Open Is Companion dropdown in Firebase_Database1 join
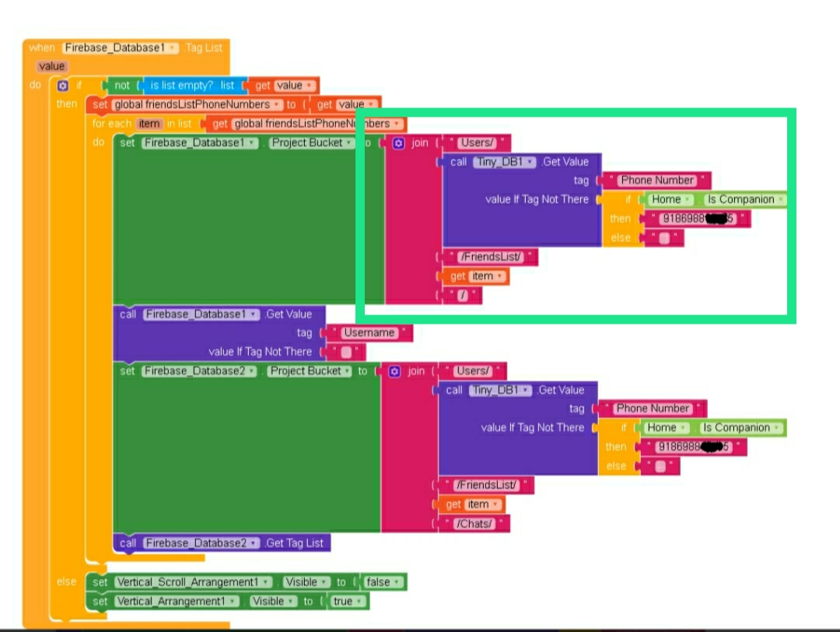Viewport: 840px width, 632px height. pyautogui.click(x=745, y=199)
